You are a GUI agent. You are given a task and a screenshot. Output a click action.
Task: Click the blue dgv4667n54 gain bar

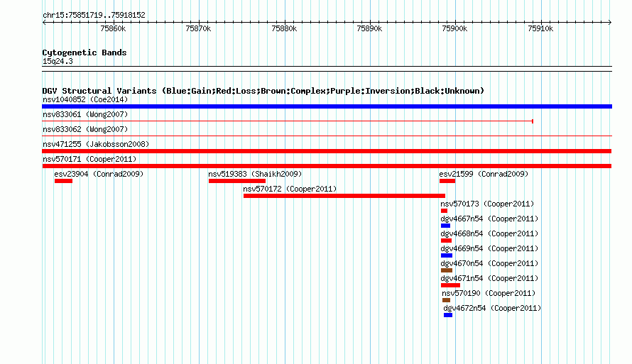point(445,226)
